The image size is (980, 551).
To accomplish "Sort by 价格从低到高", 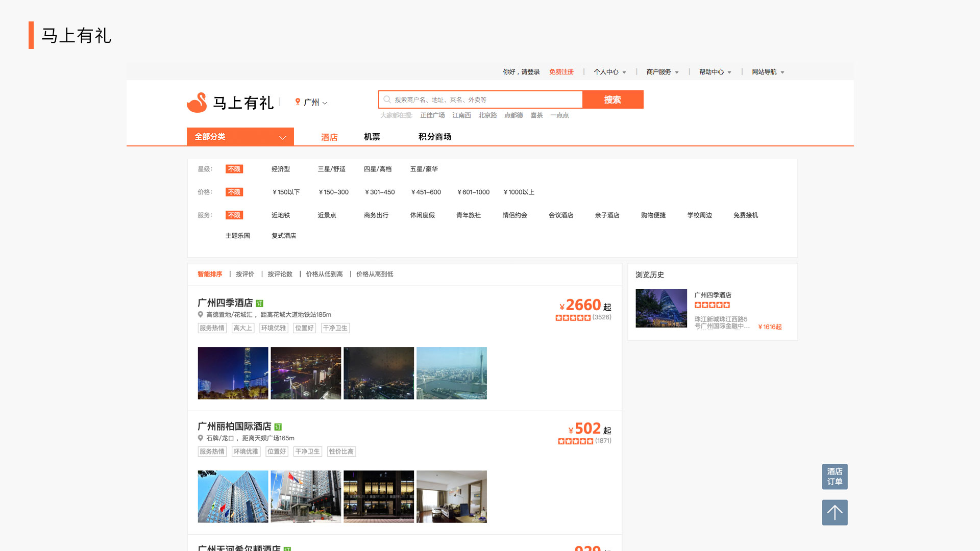I will [324, 274].
